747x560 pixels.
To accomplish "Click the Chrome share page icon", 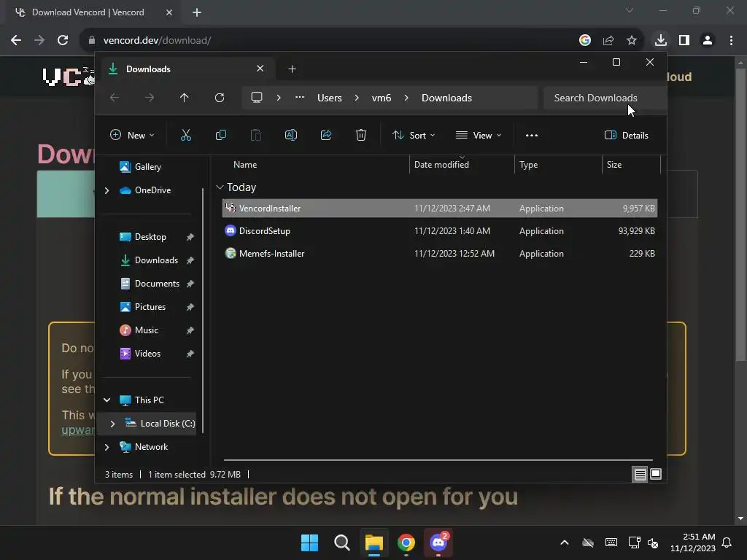I will (608, 40).
